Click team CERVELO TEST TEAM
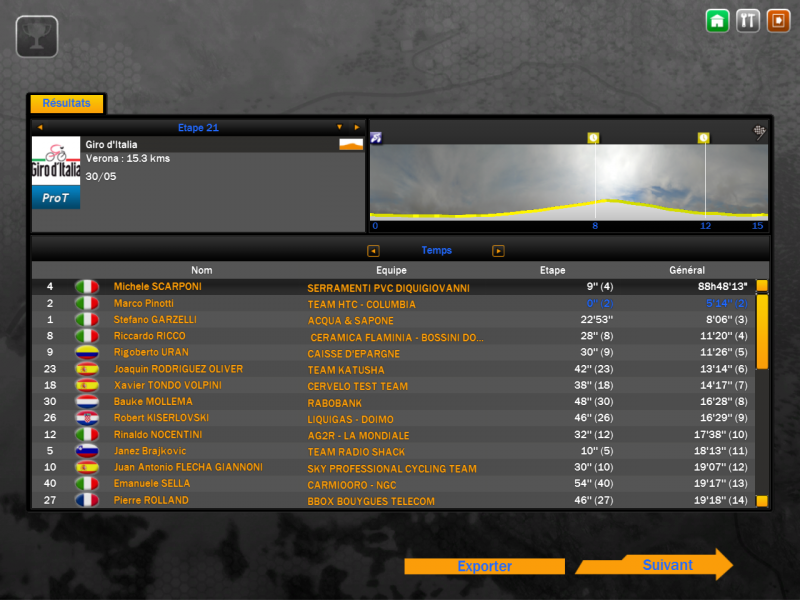 [358, 387]
